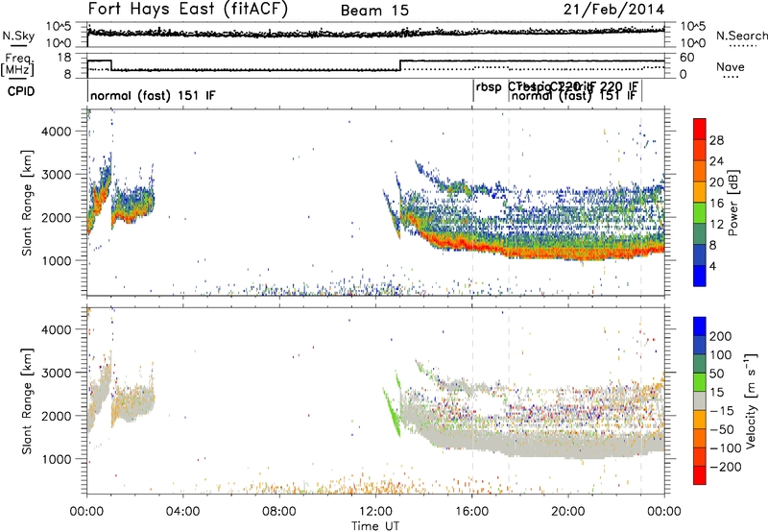Click "Slant Range [km]" label of power panel
This screenshot has width=768, height=532.
27,203
